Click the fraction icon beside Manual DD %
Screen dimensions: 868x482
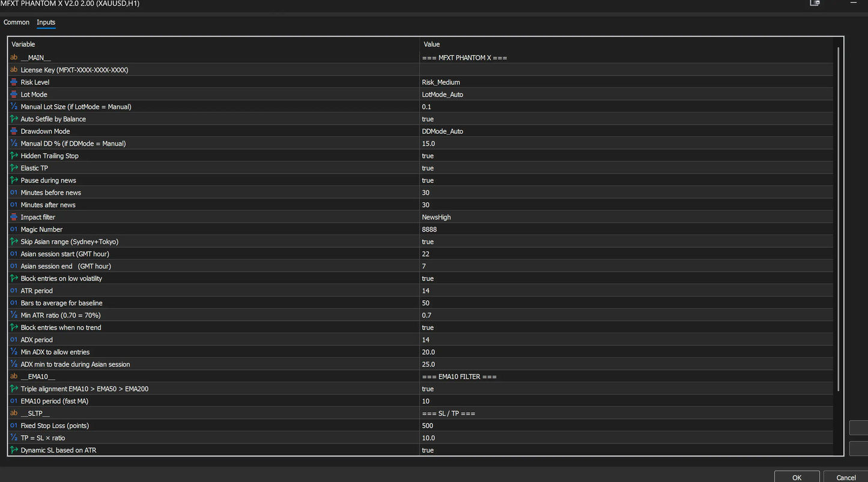tap(14, 143)
